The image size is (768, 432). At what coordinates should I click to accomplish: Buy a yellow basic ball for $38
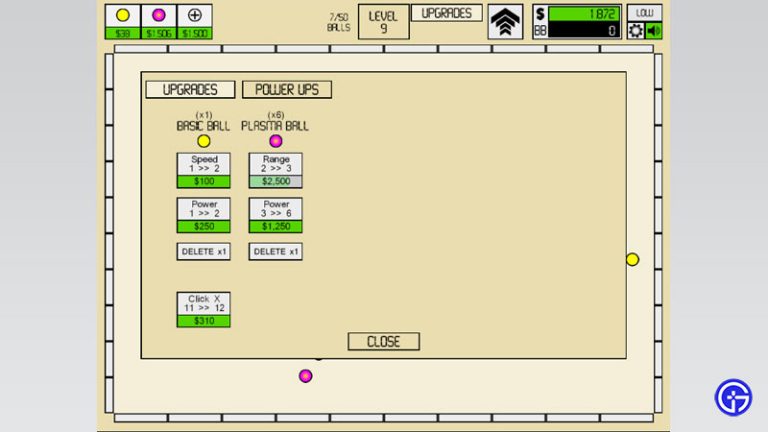(x=123, y=21)
